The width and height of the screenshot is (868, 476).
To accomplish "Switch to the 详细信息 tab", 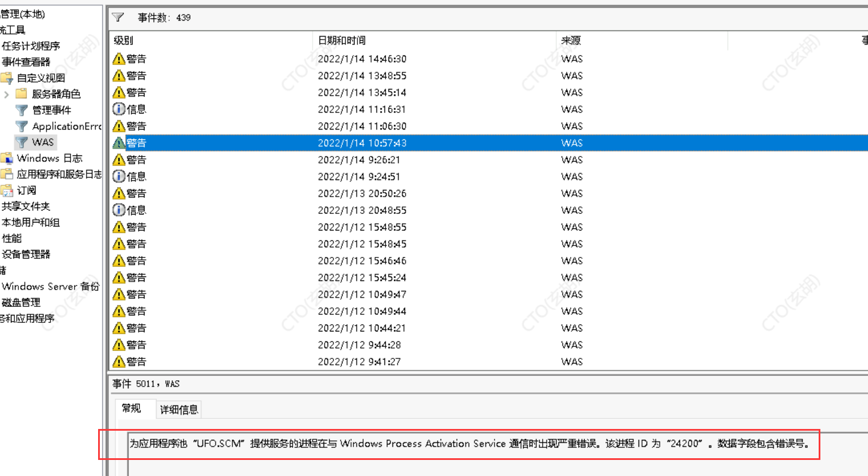I will point(178,409).
